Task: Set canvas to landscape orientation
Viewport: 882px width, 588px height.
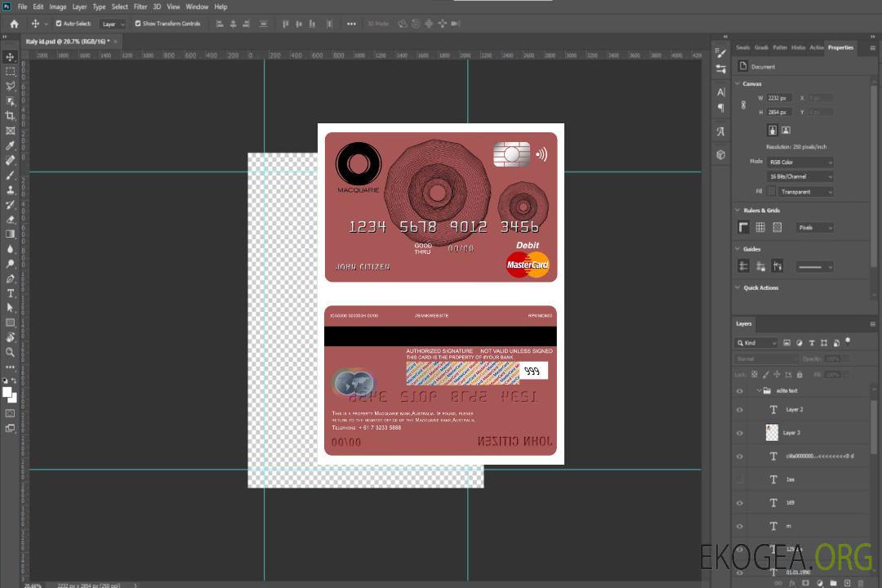Action: 786,131
